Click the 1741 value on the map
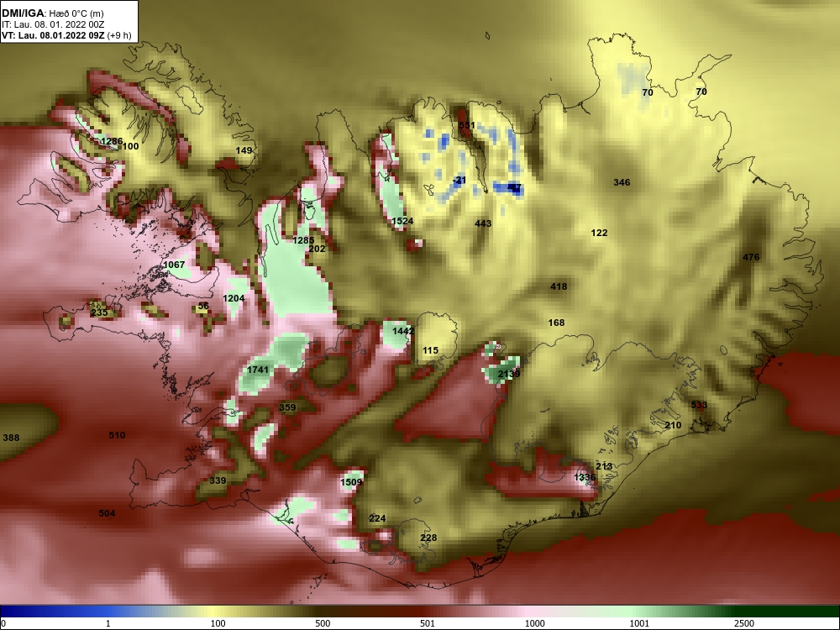This screenshot has width=840, height=630. tap(258, 370)
